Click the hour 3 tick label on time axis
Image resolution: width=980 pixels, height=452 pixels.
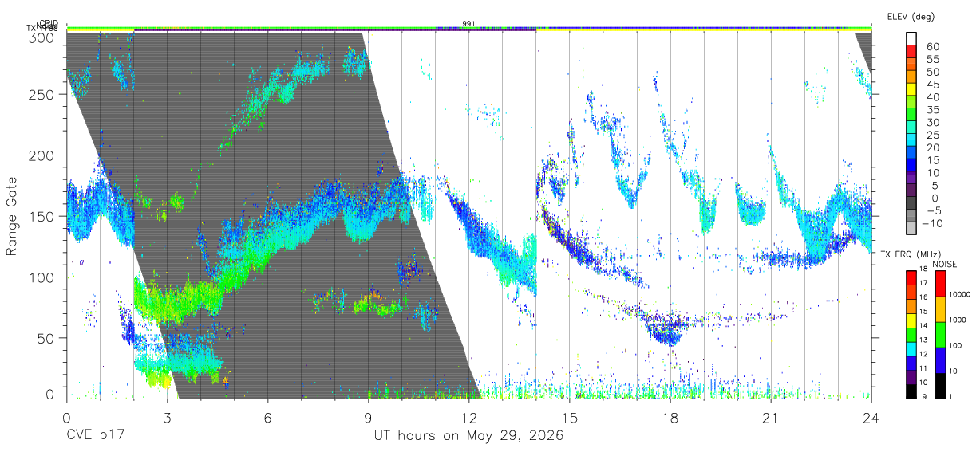pyautogui.click(x=167, y=417)
